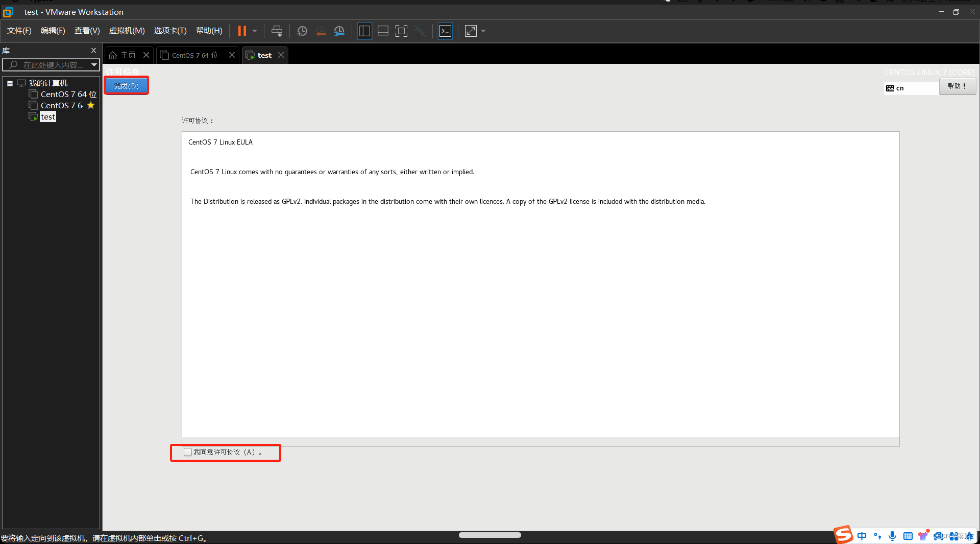Image resolution: width=980 pixels, height=544 pixels.
Task: Close the library panel
Action: click(93, 50)
